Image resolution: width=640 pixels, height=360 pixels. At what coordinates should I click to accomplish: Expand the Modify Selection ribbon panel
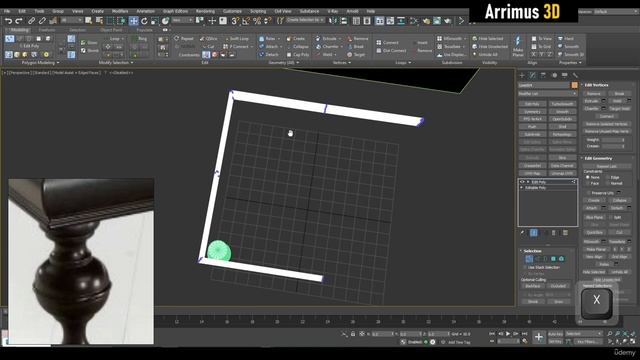tap(116, 63)
